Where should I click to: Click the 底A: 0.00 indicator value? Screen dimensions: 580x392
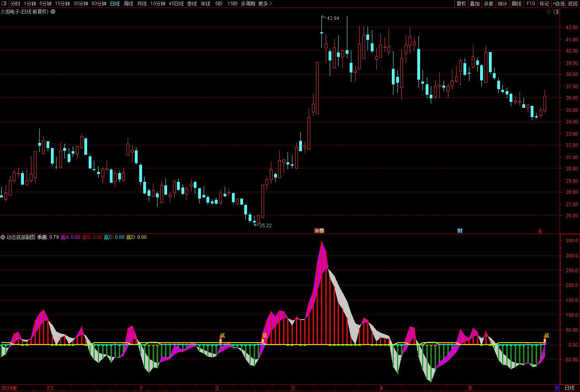(x=70, y=237)
